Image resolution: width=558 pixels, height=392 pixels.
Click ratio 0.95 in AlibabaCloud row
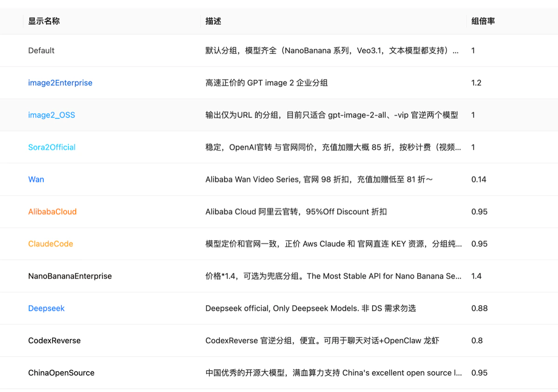click(479, 211)
